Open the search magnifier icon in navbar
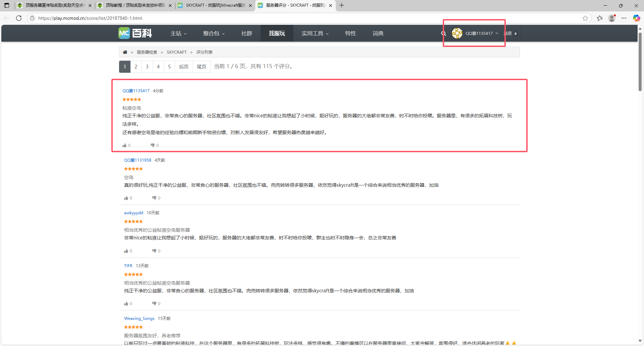 443,34
